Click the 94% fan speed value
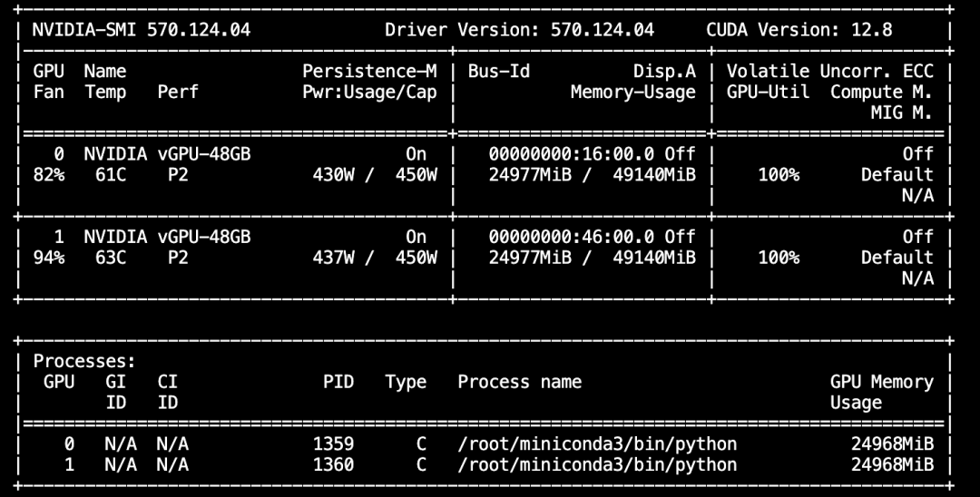Viewport: 980px width, 497px height. [48, 258]
